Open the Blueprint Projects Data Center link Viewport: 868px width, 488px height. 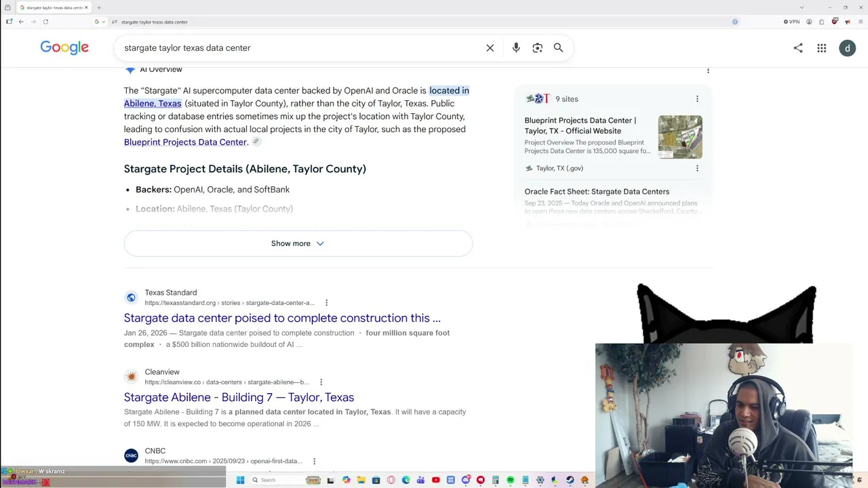(185, 142)
